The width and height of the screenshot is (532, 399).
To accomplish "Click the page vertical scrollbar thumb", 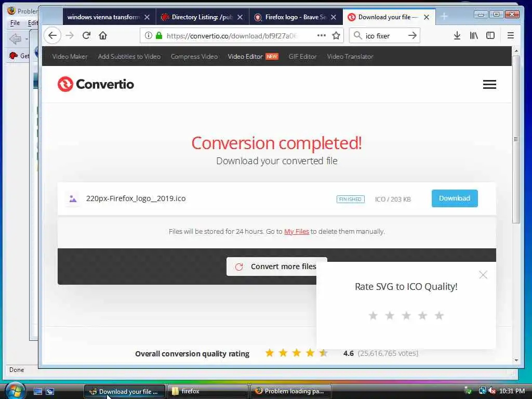I will click(x=516, y=139).
